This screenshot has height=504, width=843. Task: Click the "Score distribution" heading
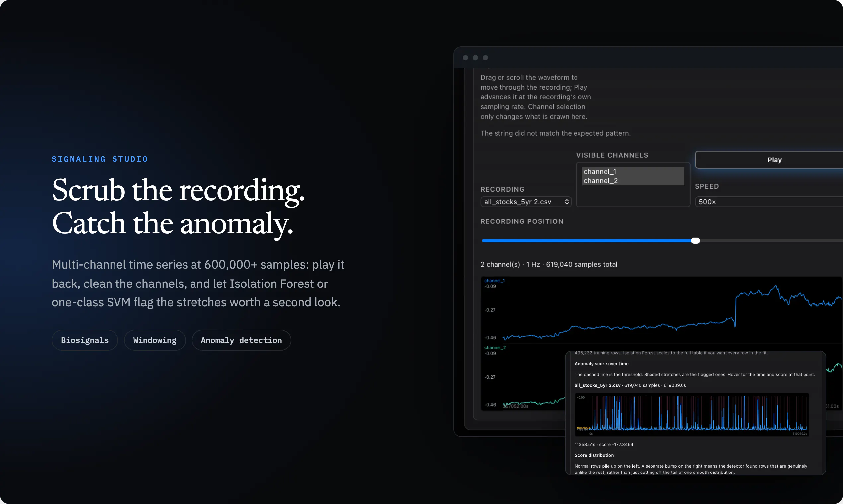(594, 455)
